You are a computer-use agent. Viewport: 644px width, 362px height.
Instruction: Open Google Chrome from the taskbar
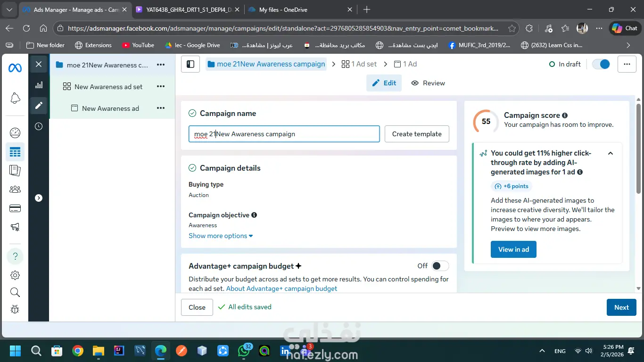click(78, 351)
